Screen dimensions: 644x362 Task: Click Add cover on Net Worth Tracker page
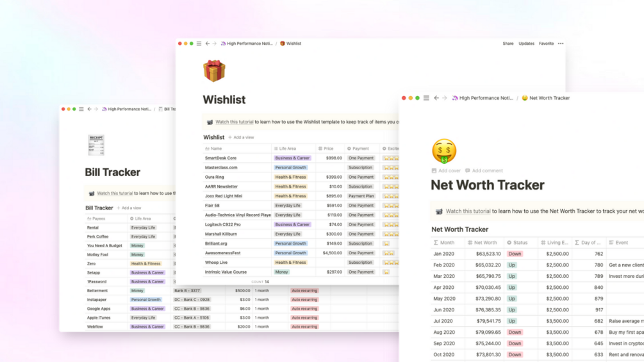(446, 170)
